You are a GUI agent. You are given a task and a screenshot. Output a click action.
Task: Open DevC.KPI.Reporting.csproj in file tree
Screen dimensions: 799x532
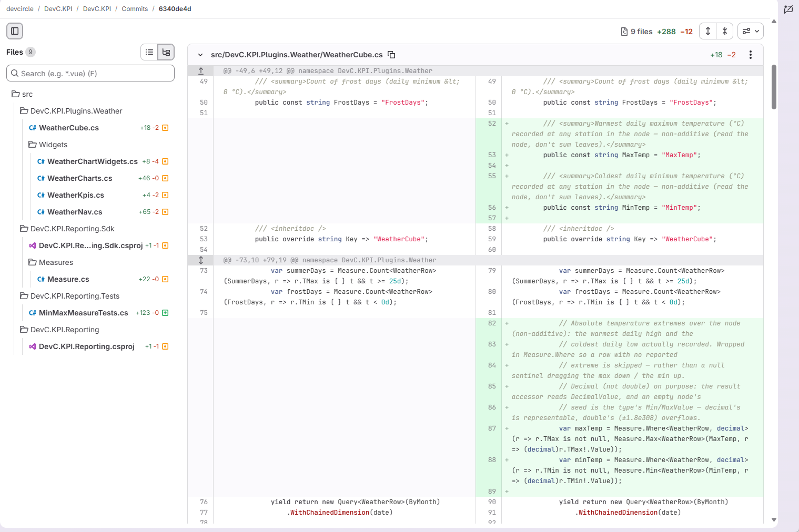(x=87, y=346)
